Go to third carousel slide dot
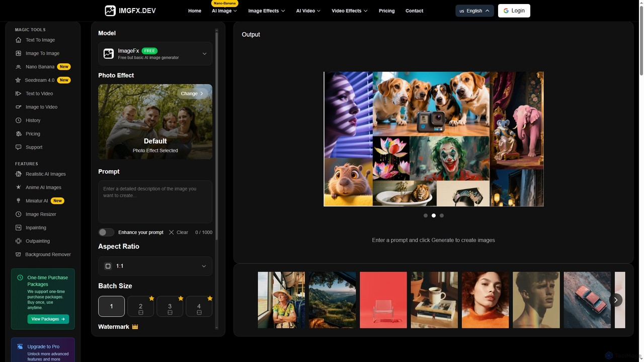The height and width of the screenshot is (362, 644). [x=442, y=216]
